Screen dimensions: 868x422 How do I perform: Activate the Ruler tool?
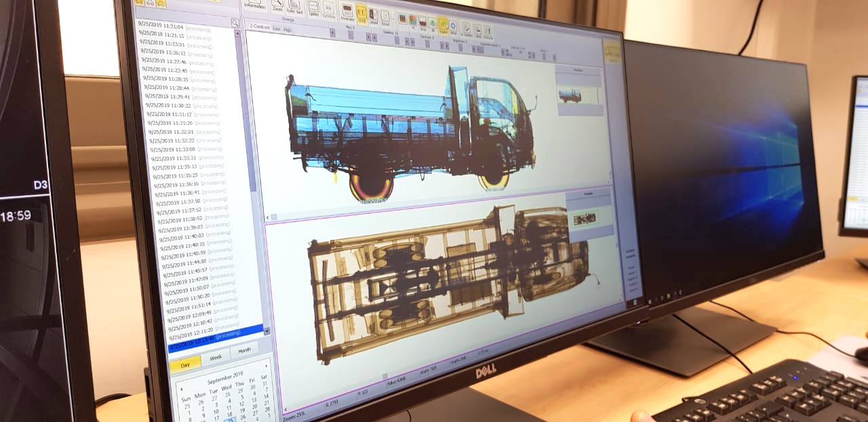point(295,6)
